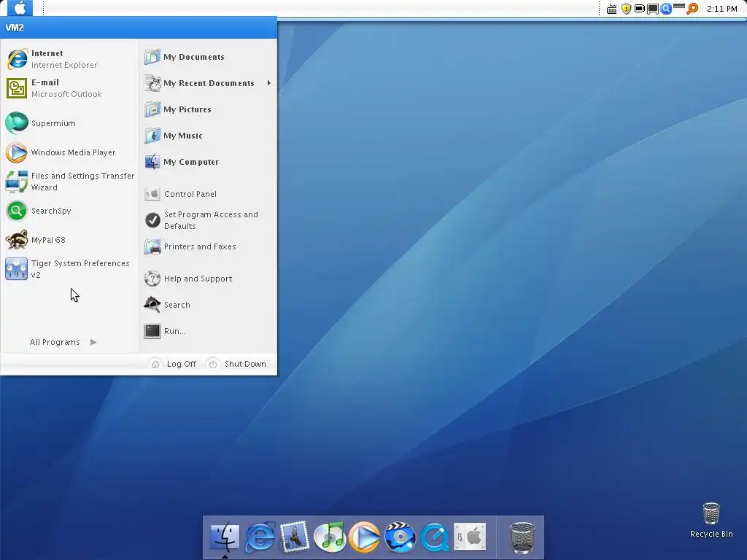Click the Shut Down button
Viewport: 747px width, 560px height.
[238, 364]
